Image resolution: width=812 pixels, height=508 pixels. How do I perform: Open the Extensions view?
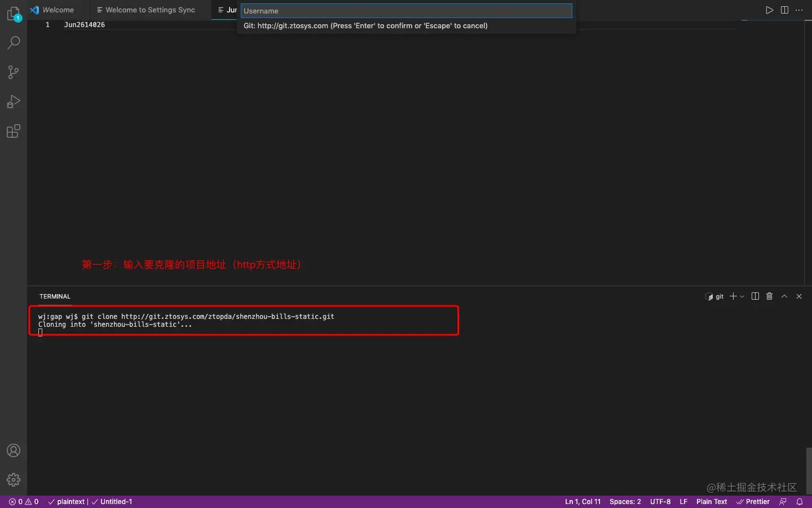click(x=14, y=132)
